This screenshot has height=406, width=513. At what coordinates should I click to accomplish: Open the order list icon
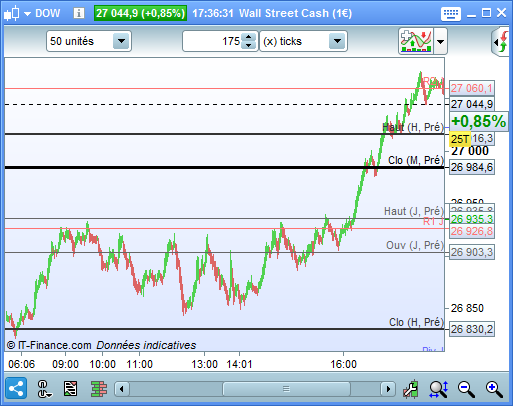(70, 389)
